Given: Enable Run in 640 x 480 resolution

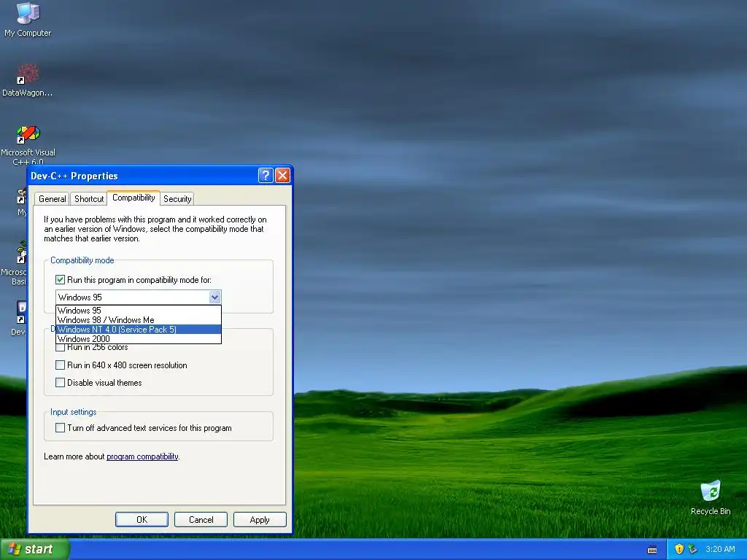Looking at the screenshot, I should coord(60,365).
